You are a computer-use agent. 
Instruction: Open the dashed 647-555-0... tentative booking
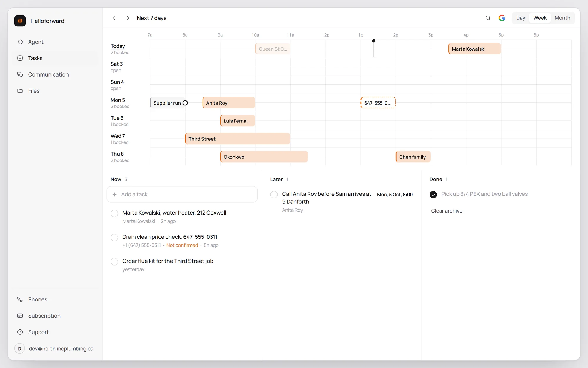pyautogui.click(x=378, y=103)
